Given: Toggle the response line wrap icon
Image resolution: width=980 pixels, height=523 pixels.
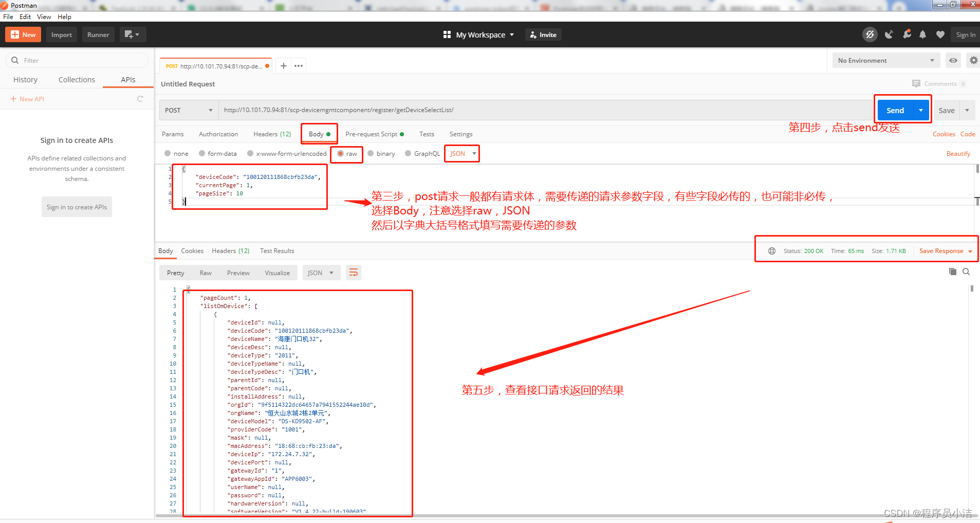Looking at the screenshot, I should pyautogui.click(x=354, y=273).
